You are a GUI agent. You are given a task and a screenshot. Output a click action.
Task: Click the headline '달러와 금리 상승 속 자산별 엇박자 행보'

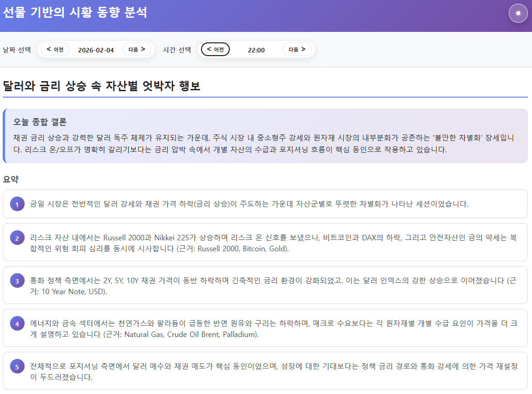pyautogui.click(x=102, y=86)
